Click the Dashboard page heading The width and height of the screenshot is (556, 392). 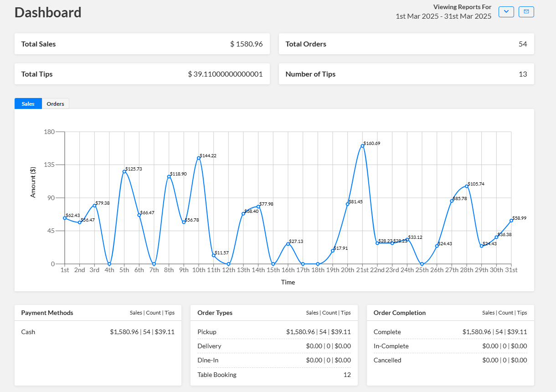(x=48, y=12)
